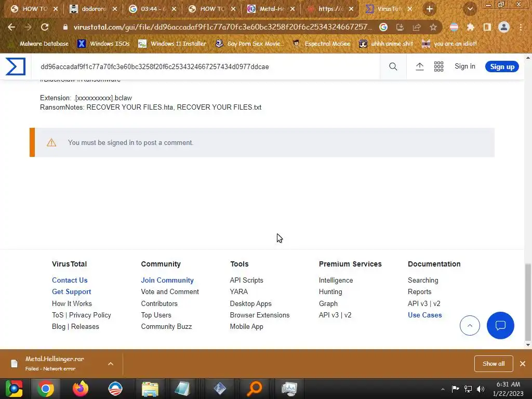Expand Metal.Hellsinger.rar download options chevron

(x=111, y=364)
